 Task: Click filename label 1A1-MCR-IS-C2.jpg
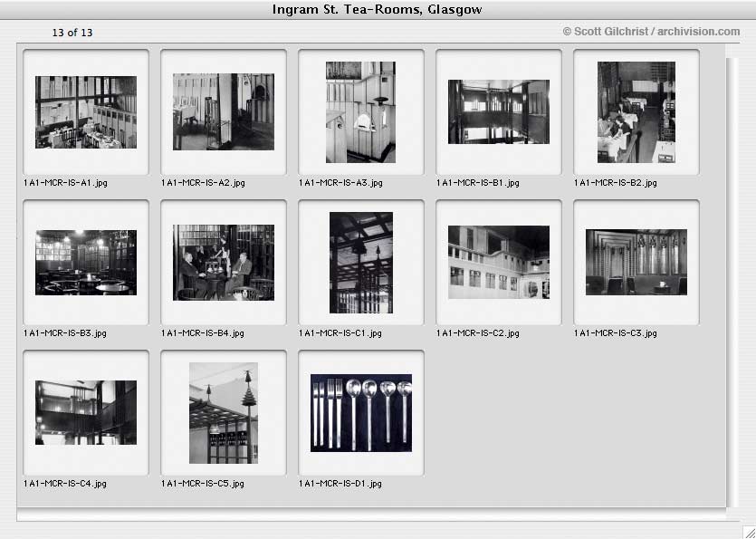(478, 333)
